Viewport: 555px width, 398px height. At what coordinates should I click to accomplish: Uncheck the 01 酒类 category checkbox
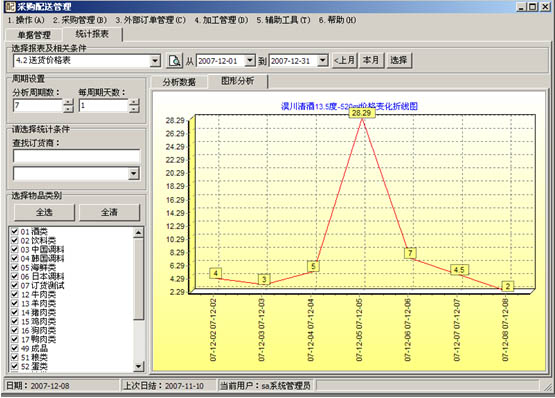[x=15, y=231]
